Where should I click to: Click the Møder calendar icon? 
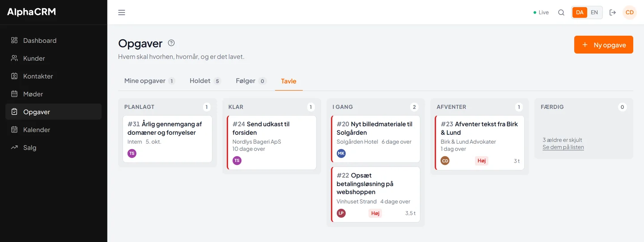click(x=14, y=94)
